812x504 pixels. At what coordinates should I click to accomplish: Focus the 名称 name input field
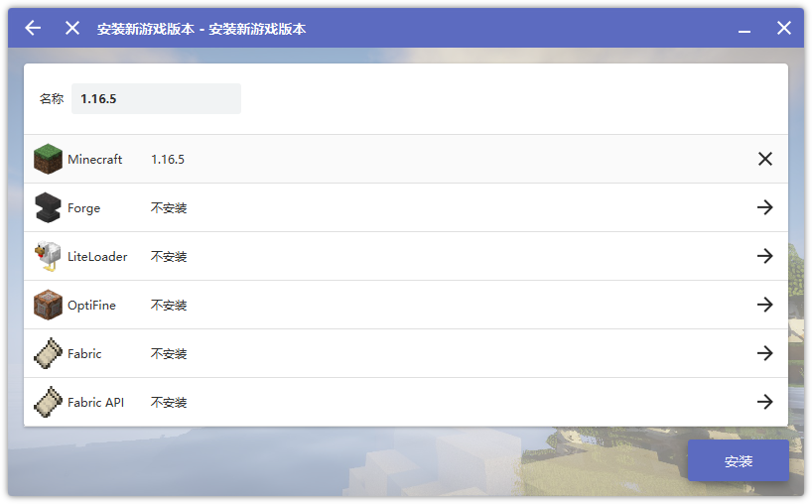156,99
